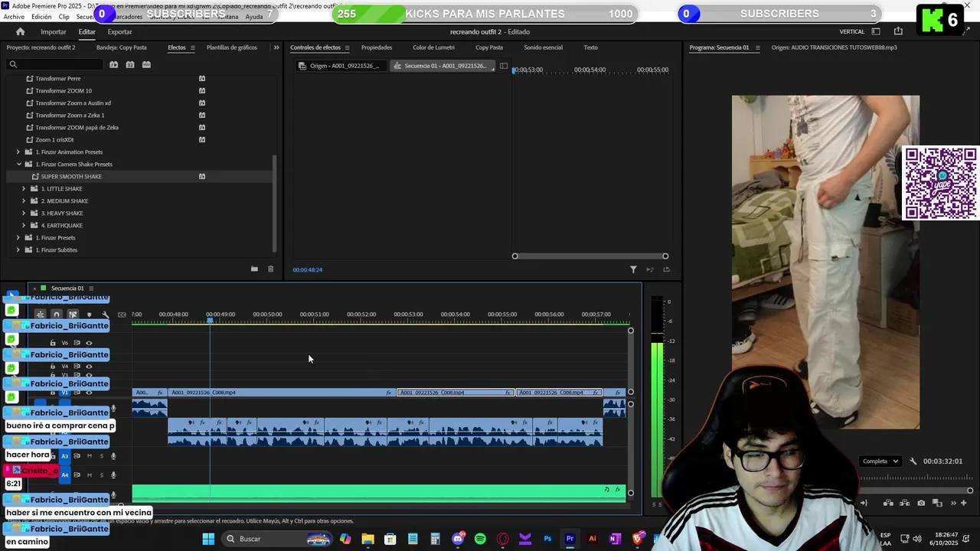Open the Archivo menu

point(14,16)
